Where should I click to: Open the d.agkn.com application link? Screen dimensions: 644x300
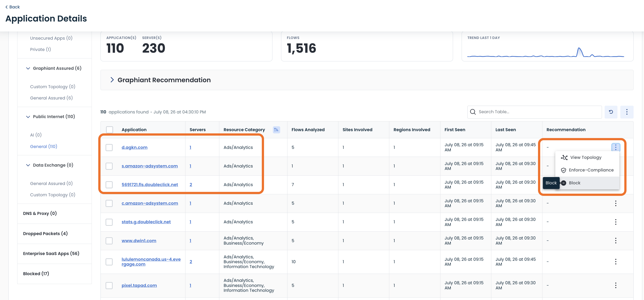135,147
